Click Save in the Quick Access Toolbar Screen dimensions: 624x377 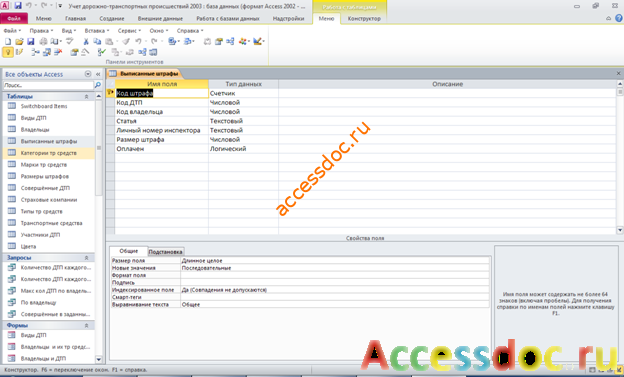click(x=18, y=6)
